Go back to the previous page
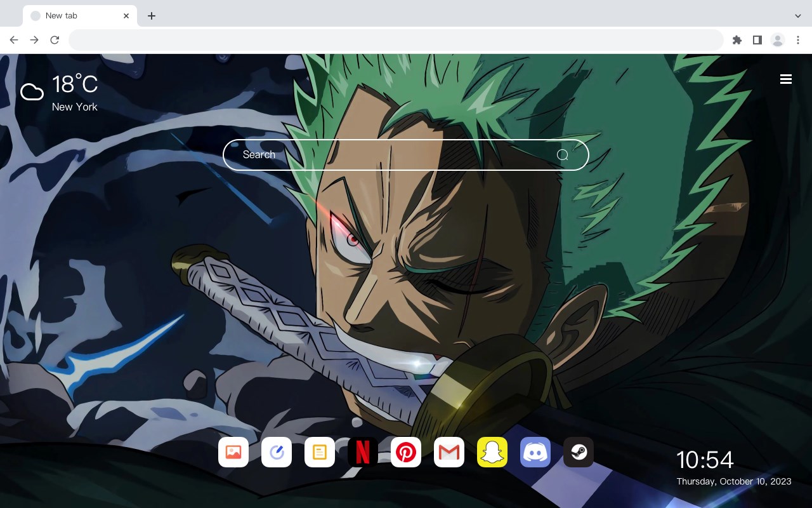The image size is (812, 508). [x=14, y=40]
